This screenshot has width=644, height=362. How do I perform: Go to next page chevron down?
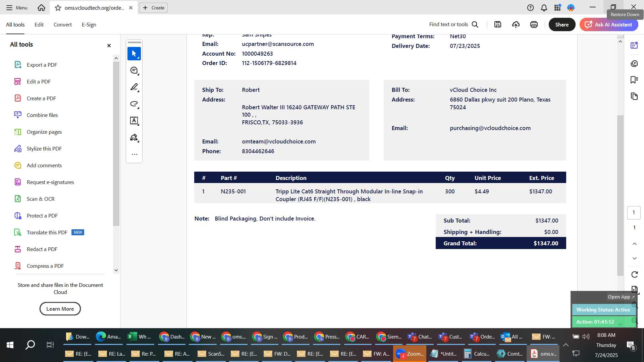(x=634, y=258)
